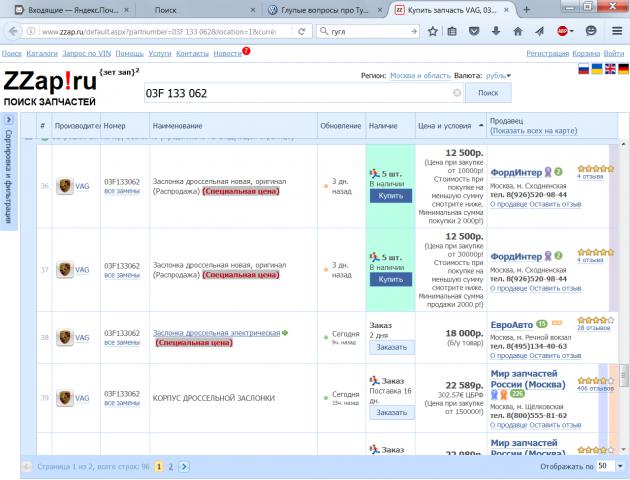Click the red news notification badge

click(246, 51)
